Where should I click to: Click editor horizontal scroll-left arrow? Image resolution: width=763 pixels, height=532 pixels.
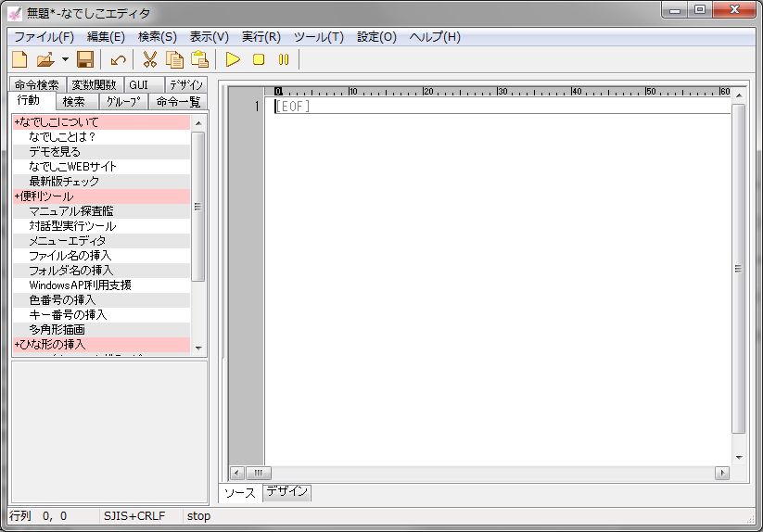pos(237,473)
